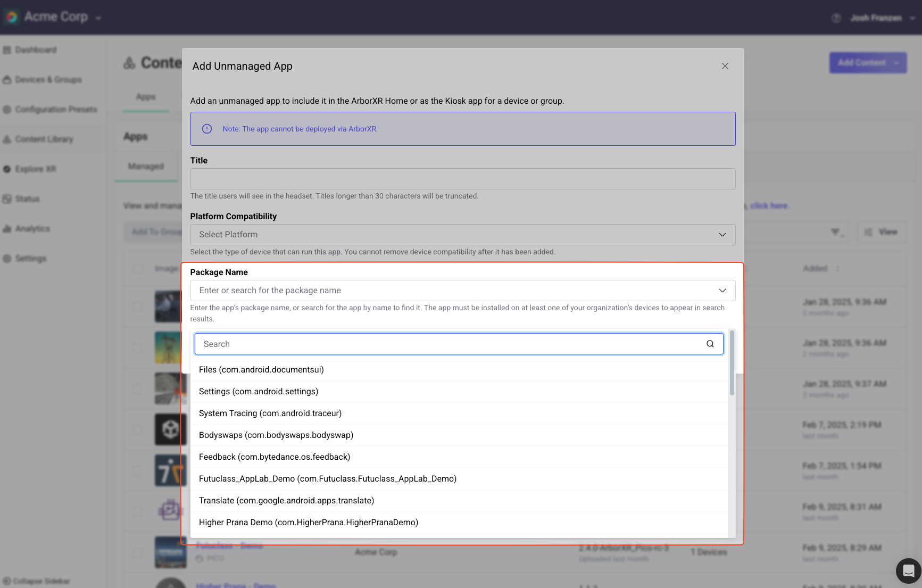
Task: Click the Title input field
Action: (463, 179)
